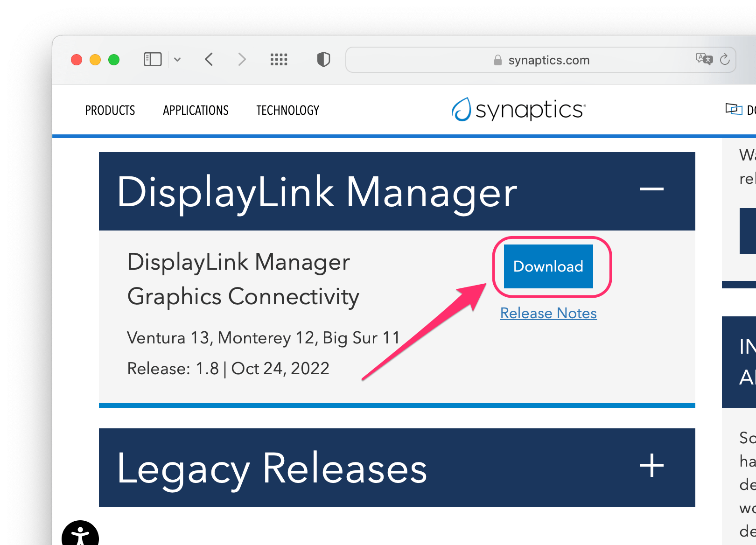Viewport: 756px width, 545px height.
Task: Click the translate page icon
Action: pyautogui.click(x=704, y=59)
